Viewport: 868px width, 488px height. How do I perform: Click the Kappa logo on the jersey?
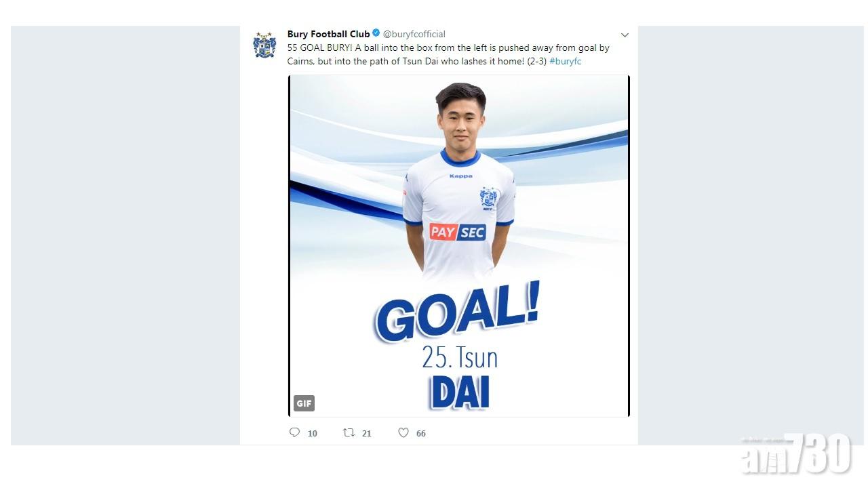click(x=460, y=176)
